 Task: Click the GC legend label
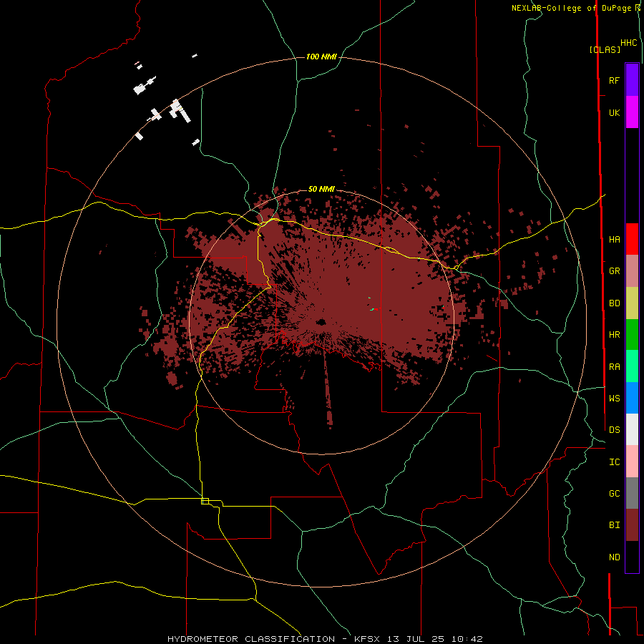coord(614,494)
